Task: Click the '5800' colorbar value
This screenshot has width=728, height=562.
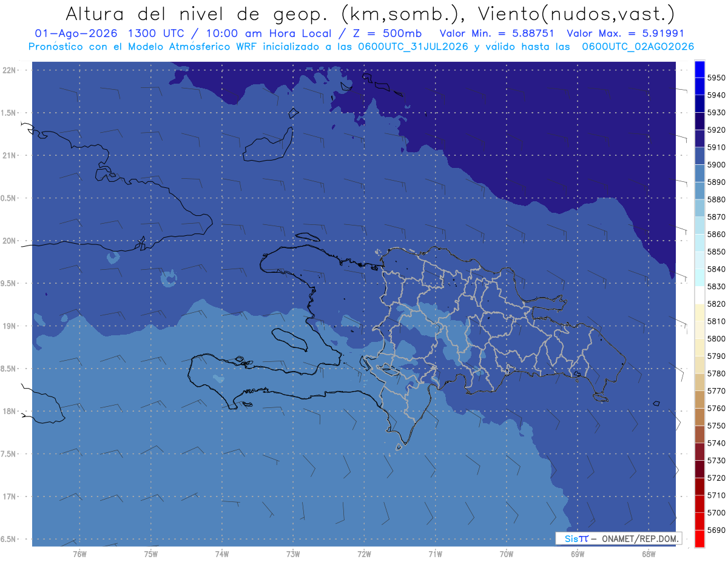Action: click(x=716, y=339)
